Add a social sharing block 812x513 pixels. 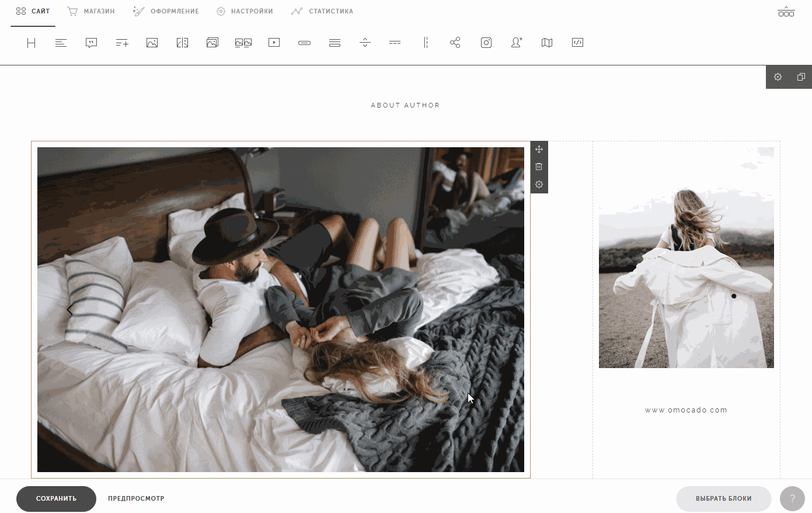(455, 42)
